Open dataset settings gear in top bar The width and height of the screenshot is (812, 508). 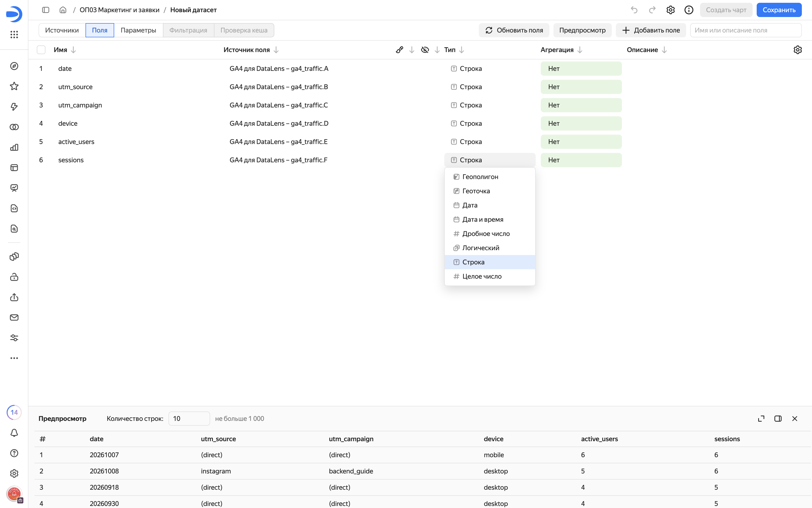click(670, 10)
